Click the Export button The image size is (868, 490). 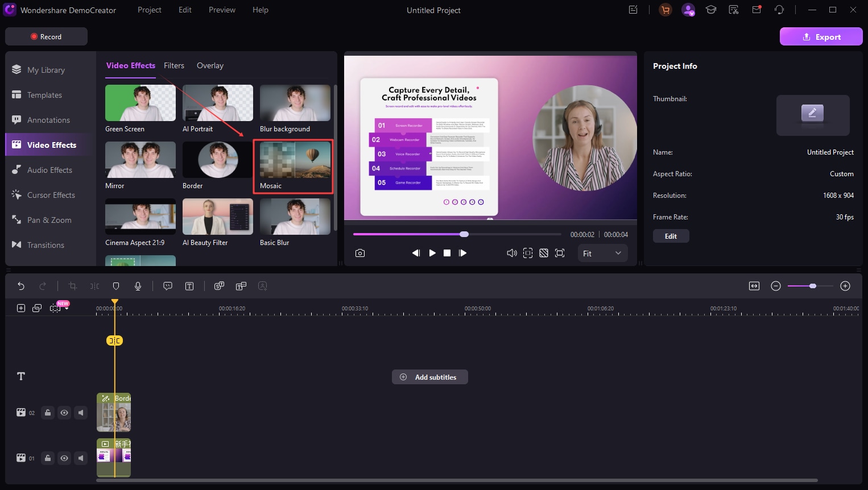pos(821,37)
